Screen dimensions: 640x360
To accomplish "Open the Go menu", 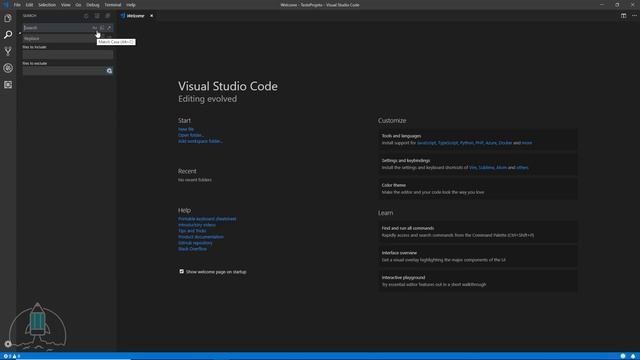I will (78, 5).
